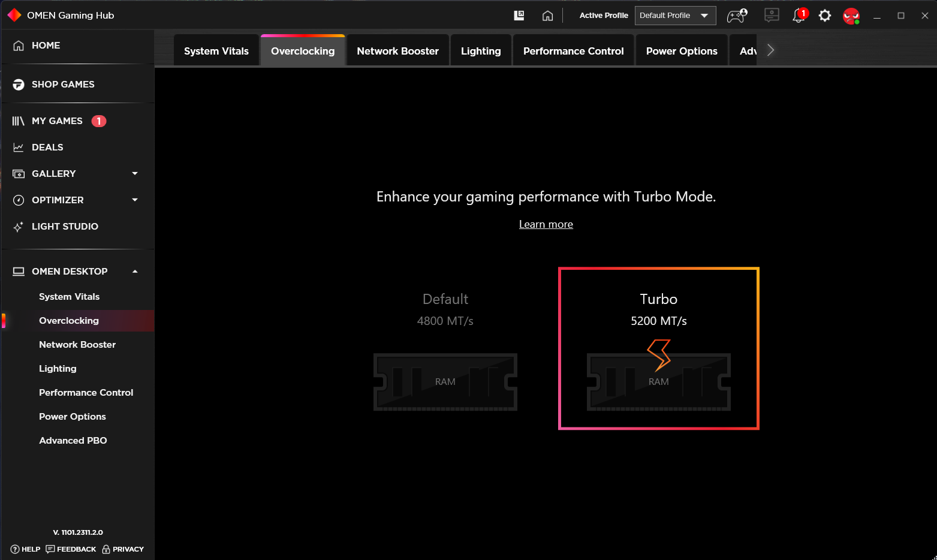Screen dimensions: 937x560
Task: Open Network Booster in sidebar
Action: pos(77,345)
